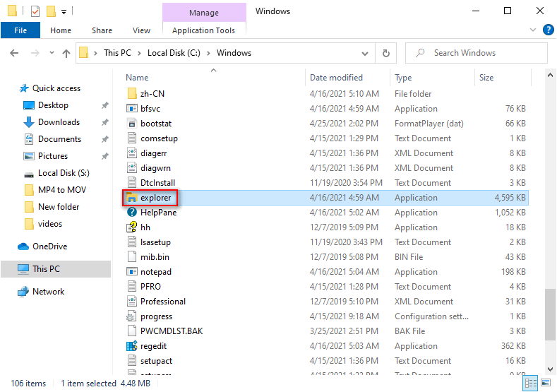Expand the ribbon with the chevron

click(x=533, y=30)
